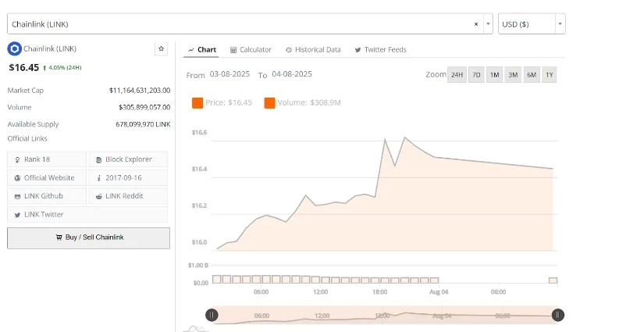
Task: Open the USD currency dropdown
Action: 532,24
